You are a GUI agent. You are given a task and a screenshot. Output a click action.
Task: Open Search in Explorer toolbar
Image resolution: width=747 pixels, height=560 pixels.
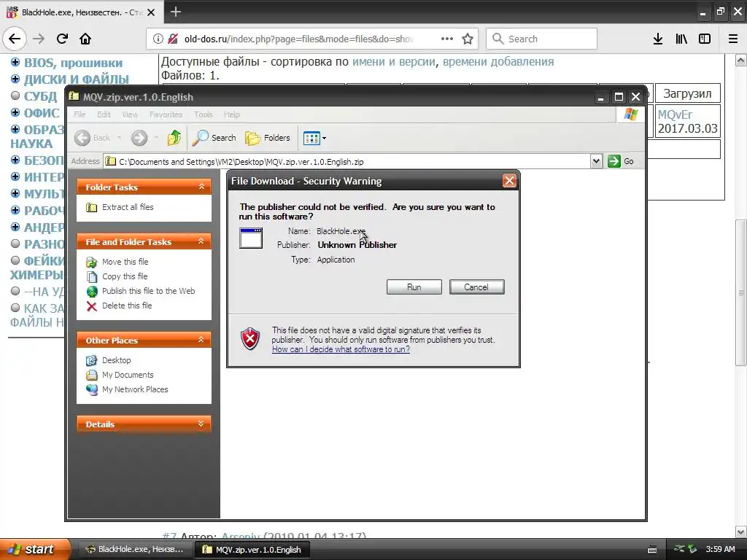(x=214, y=138)
